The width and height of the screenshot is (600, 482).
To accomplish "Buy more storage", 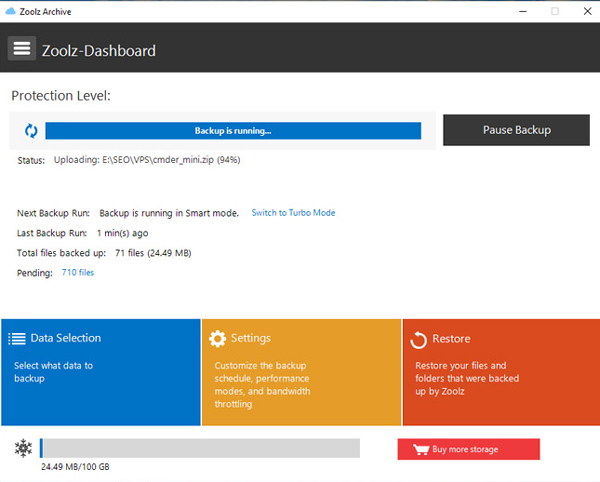I will point(468,449).
